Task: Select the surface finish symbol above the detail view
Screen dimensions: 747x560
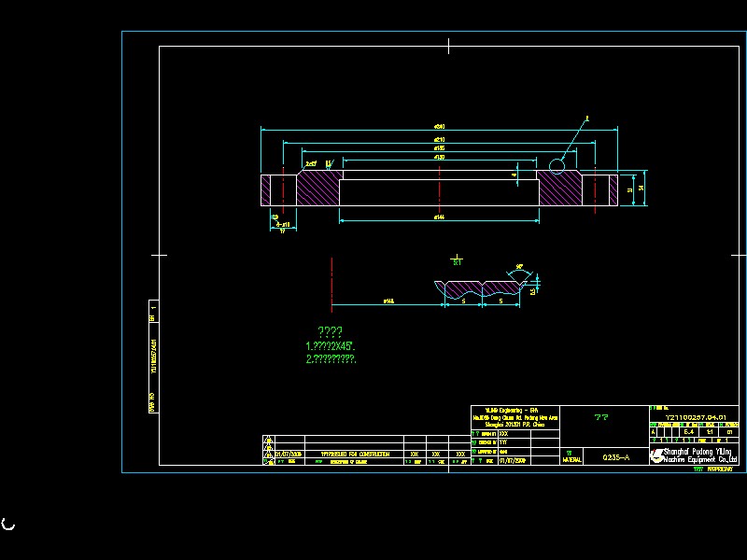Action: [456, 256]
